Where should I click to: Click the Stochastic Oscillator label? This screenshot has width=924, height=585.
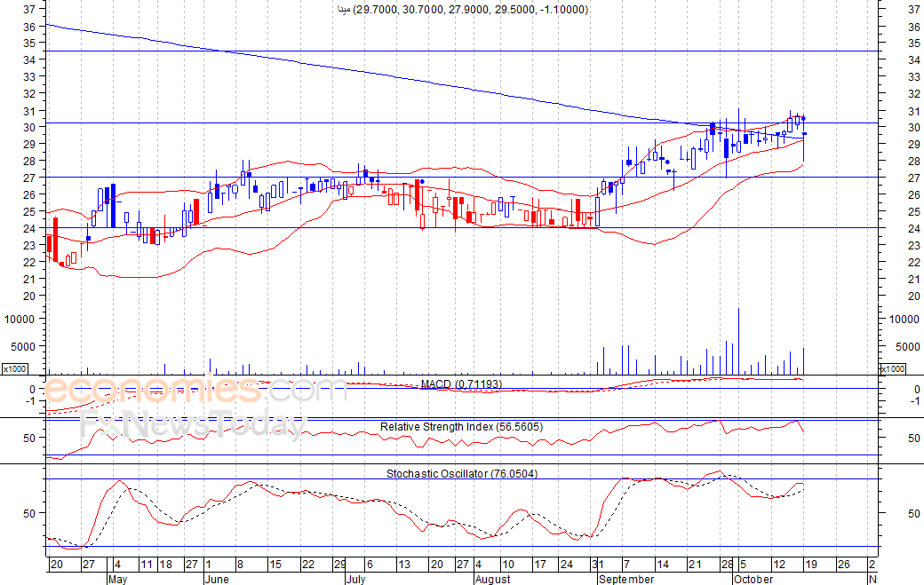coord(461,473)
